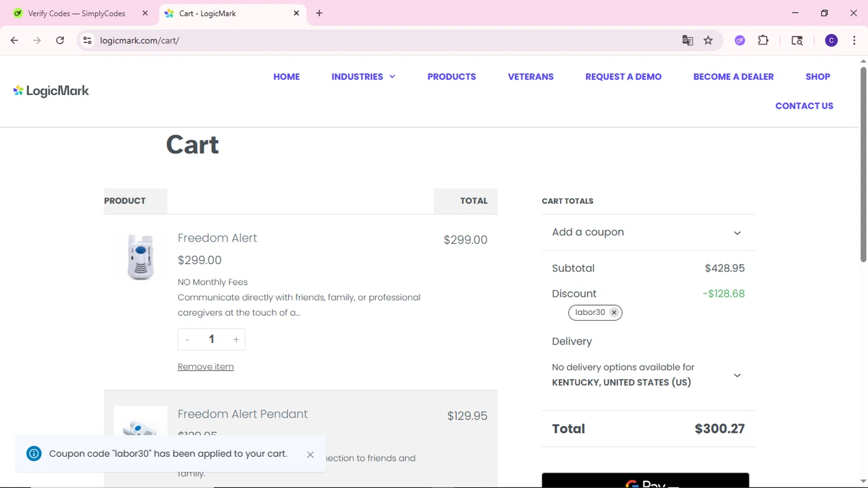
Task: Click the Google Pay button
Action: 645,480
